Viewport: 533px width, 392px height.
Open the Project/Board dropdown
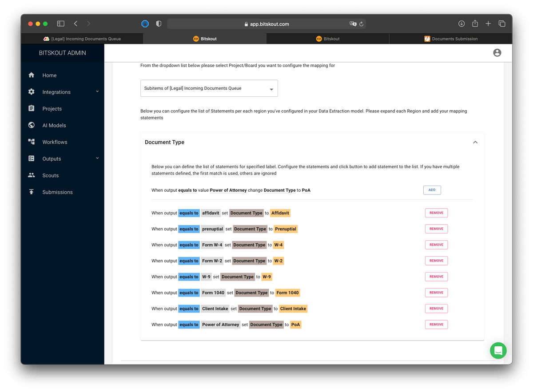point(209,88)
